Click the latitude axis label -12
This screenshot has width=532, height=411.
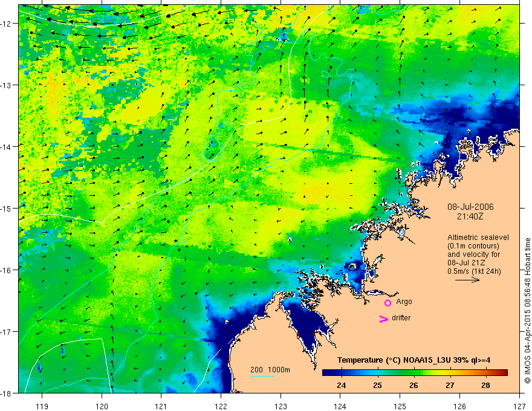[x=7, y=24]
